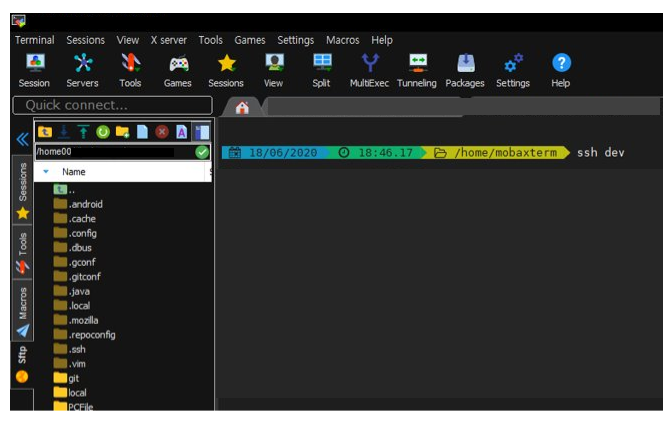Refresh the SFTP folder listing

point(103,132)
